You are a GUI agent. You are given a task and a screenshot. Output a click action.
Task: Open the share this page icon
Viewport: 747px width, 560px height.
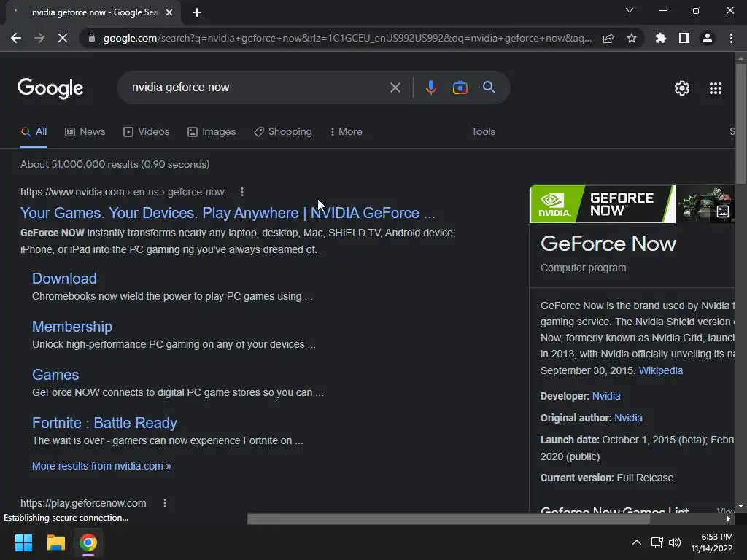pyautogui.click(x=608, y=38)
